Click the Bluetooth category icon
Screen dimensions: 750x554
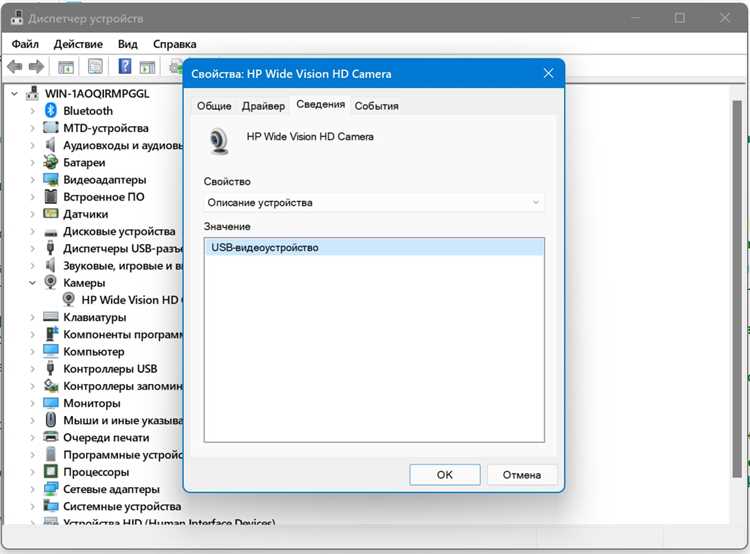click(51, 111)
